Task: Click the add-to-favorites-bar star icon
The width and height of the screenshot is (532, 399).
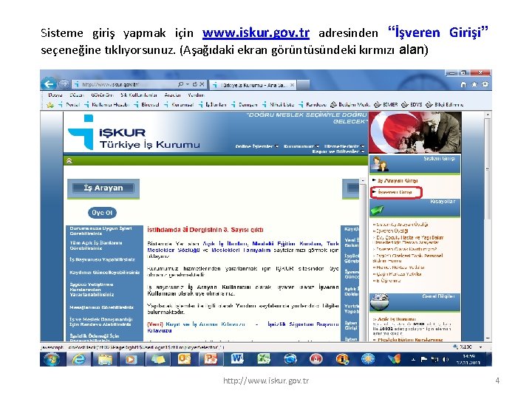Action: [50, 104]
